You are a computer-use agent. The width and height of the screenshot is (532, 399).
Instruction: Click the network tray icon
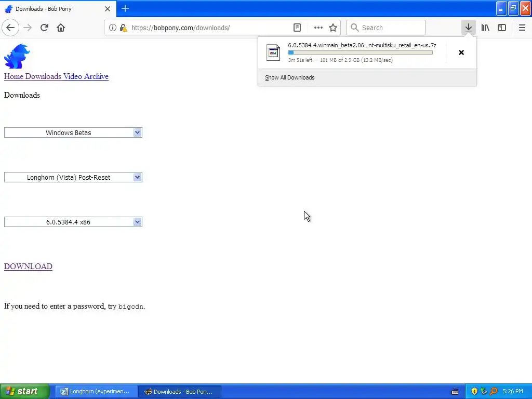click(484, 391)
